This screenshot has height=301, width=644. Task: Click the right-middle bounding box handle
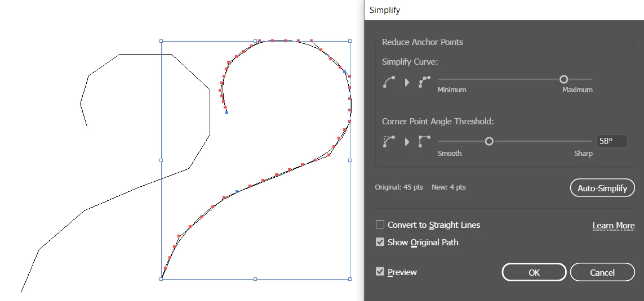click(x=350, y=160)
